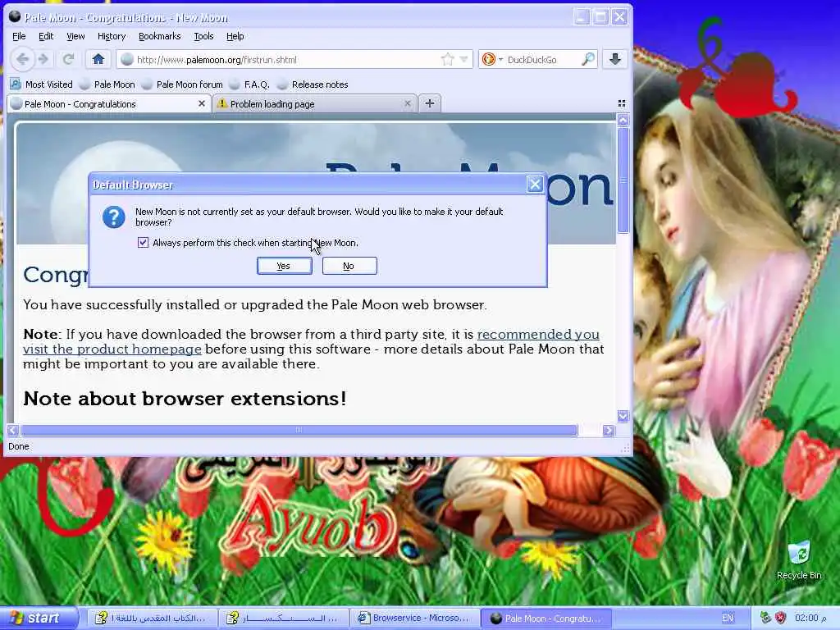This screenshot has width=840, height=630.
Task: Open the Pale Moon bookmark
Action: click(107, 84)
